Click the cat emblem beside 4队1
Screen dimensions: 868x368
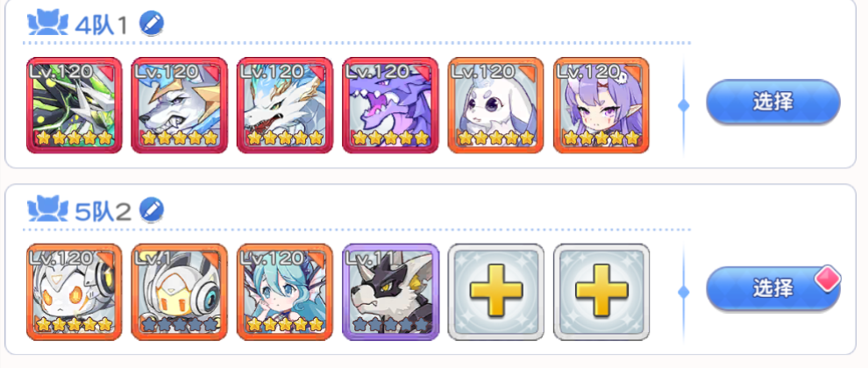pos(47,24)
